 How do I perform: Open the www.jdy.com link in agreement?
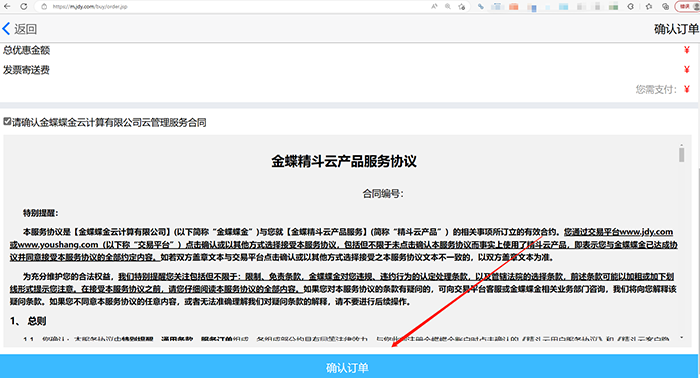pos(646,232)
